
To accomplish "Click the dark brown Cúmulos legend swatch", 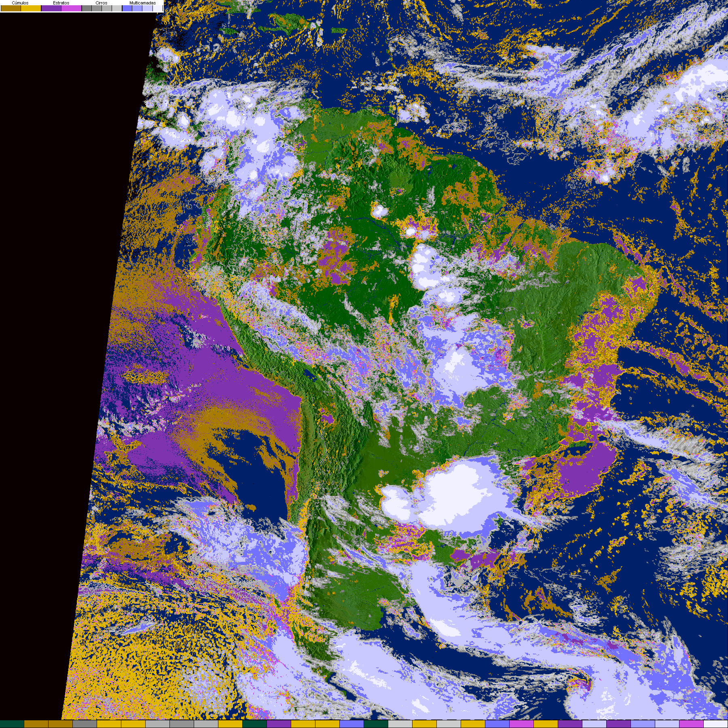I will [x=11, y=8].
